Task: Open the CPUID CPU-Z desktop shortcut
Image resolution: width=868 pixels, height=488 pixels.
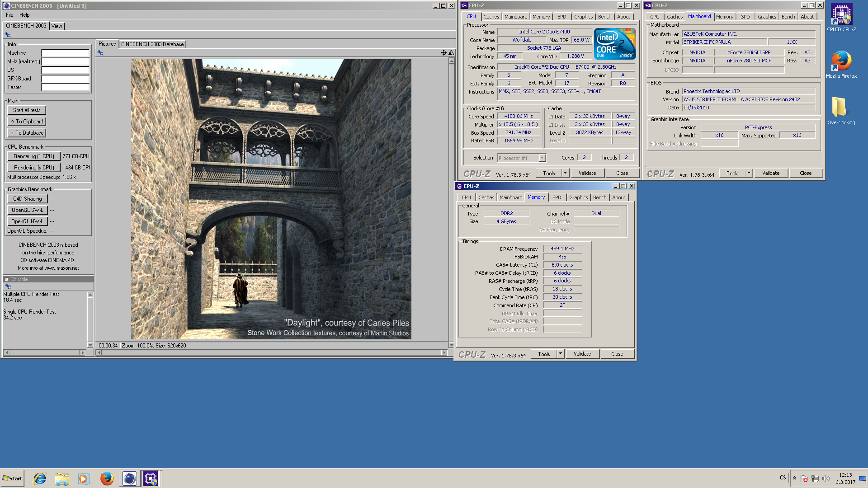Action: point(841,18)
